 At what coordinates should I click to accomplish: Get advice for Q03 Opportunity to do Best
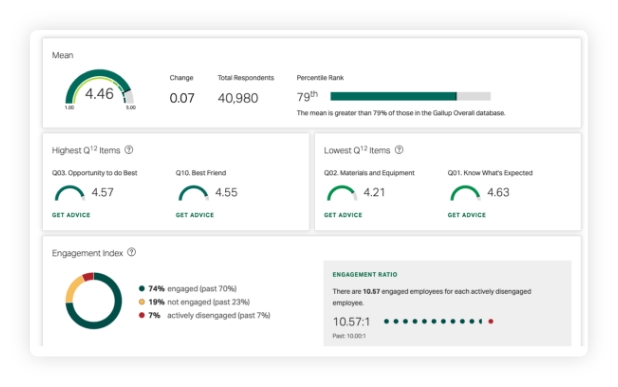71,215
